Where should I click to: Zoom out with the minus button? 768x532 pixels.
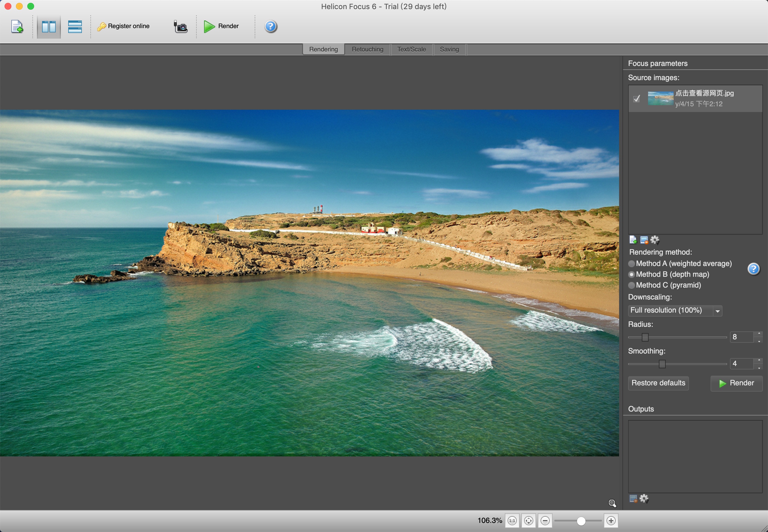pos(545,520)
